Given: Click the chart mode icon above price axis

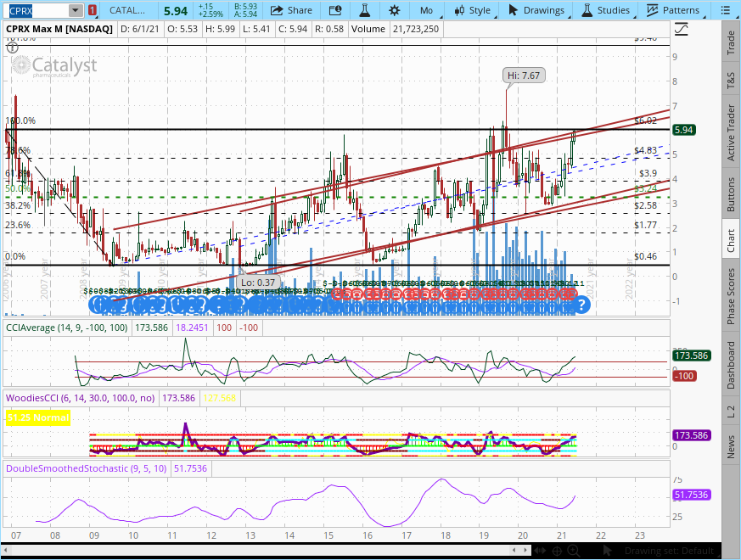Looking at the screenshot, I should (681, 28).
